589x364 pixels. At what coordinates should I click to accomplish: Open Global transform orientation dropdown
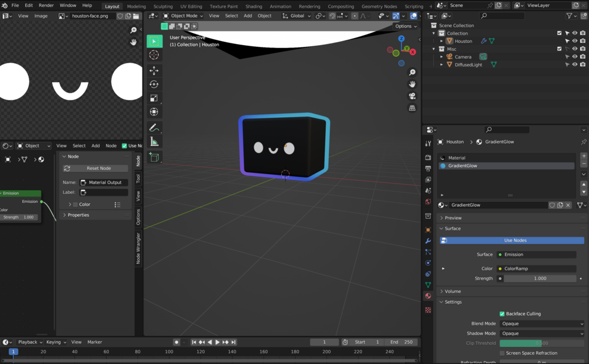(297, 16)
